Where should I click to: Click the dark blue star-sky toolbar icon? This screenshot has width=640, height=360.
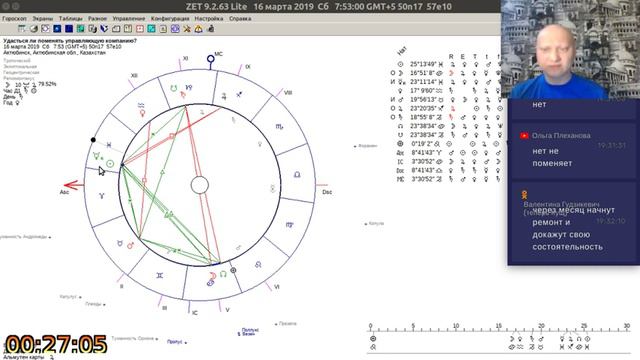click(x=57, y=29)
